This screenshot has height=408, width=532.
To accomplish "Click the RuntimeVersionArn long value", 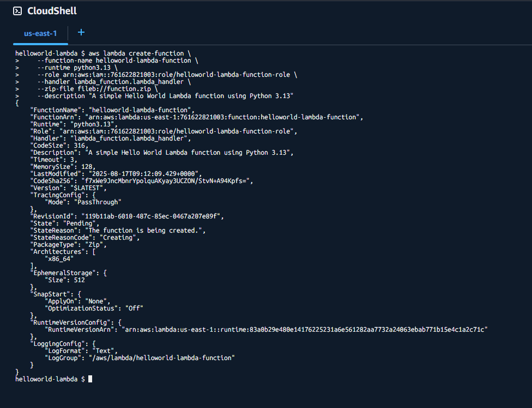I will pyautogui.click(x=305, y=330).
